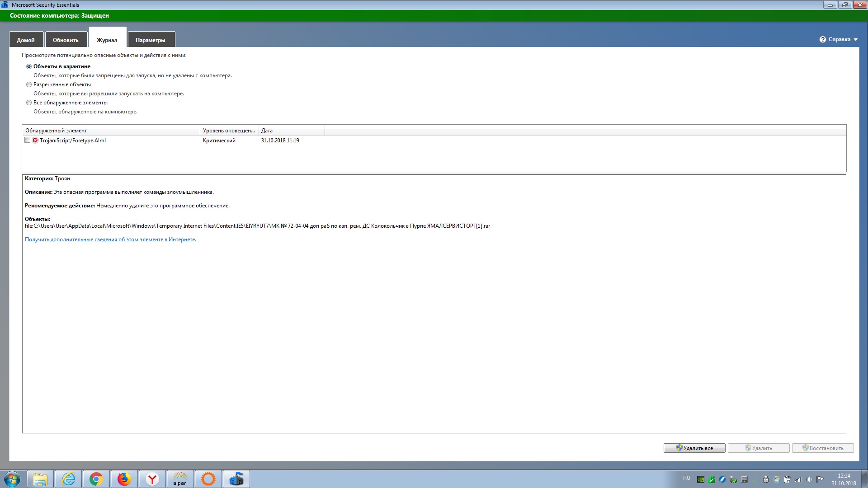Open Yandex browser from taskbar
Viewport: 868px width, 488px height.
pyautogui.click(x=152, y=479)
